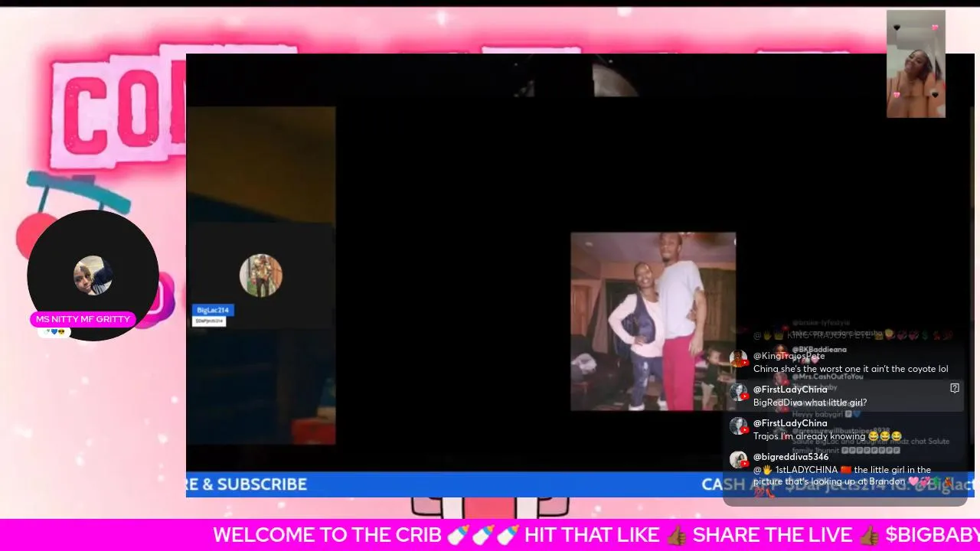980x551 pixels.
Task: Click message 'Trajos I'm already knowing'
Action: click(828, 436)
